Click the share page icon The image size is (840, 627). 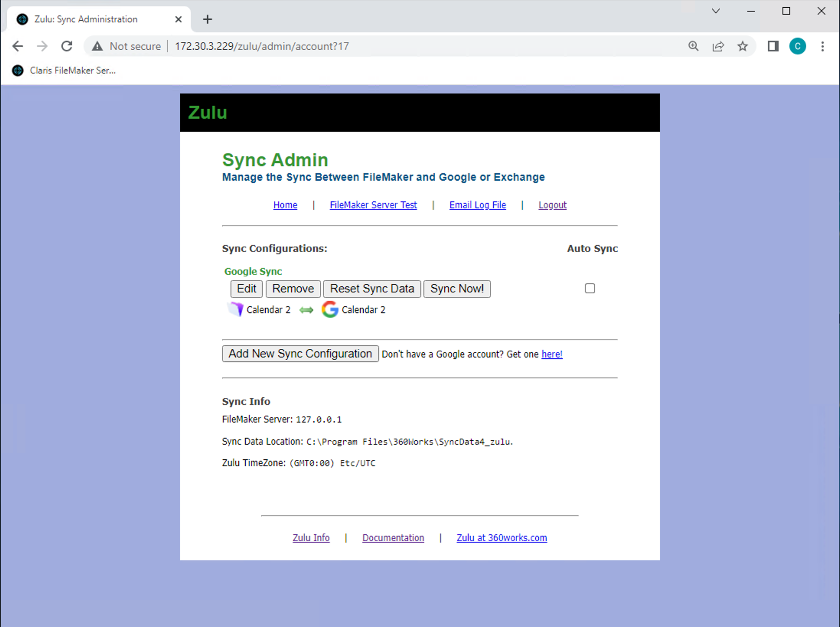[x=718, y=46]
